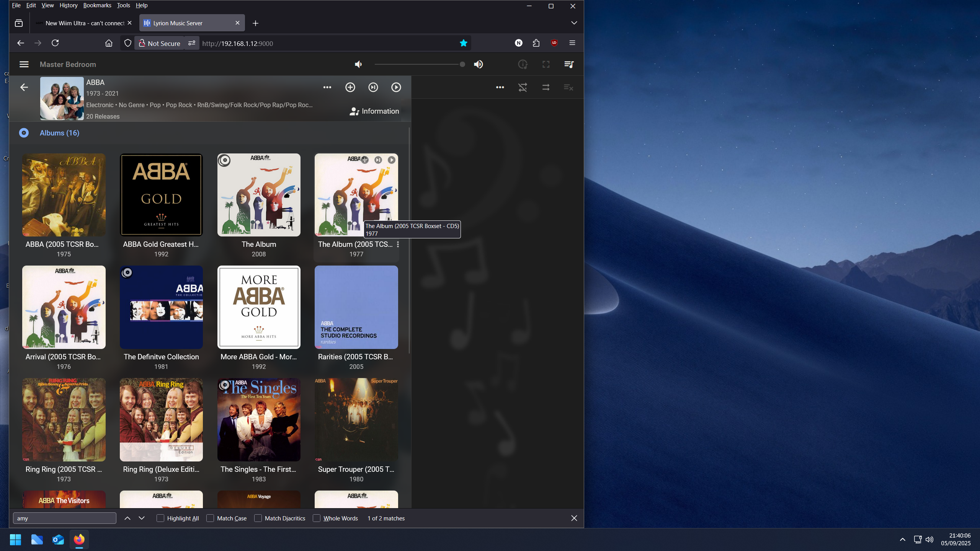Screen dimensions: 980x551
Task: Clear the play queue
Action: (568, 87)
